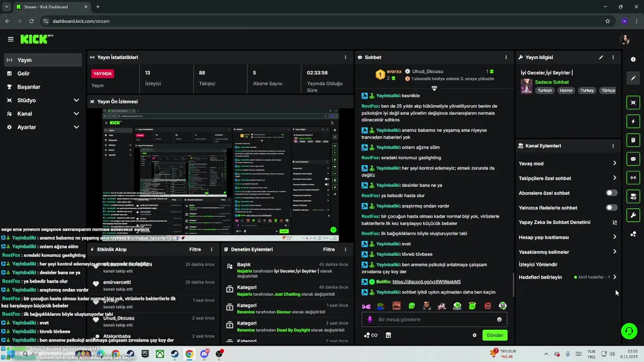This screenshot has height=362, width=644.
Task: Reload the page in browser
Action: point(31,21)
